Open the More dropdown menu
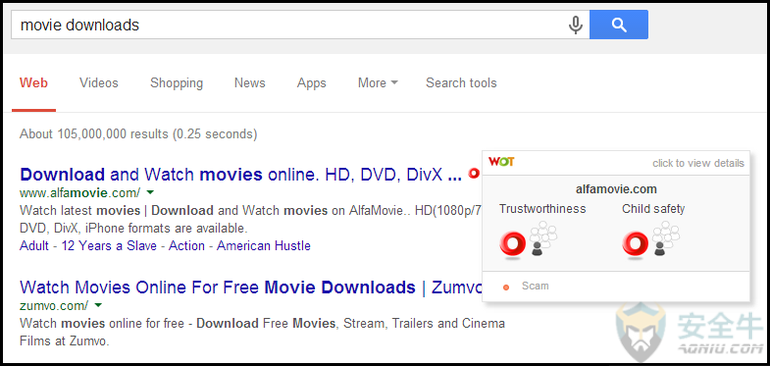The width and height of the screenshot is (770, 366). point(378,83)
